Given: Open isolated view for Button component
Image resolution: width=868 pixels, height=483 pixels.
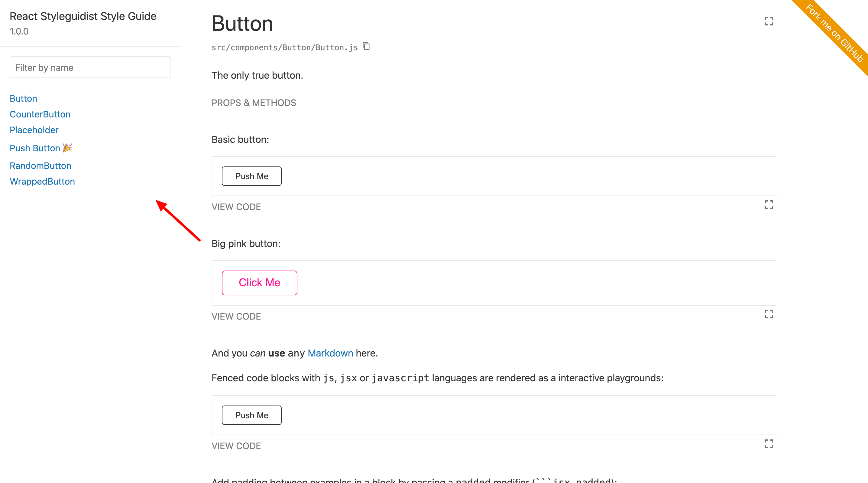Looking at the screenshot, I should click(x=769, y=21).
